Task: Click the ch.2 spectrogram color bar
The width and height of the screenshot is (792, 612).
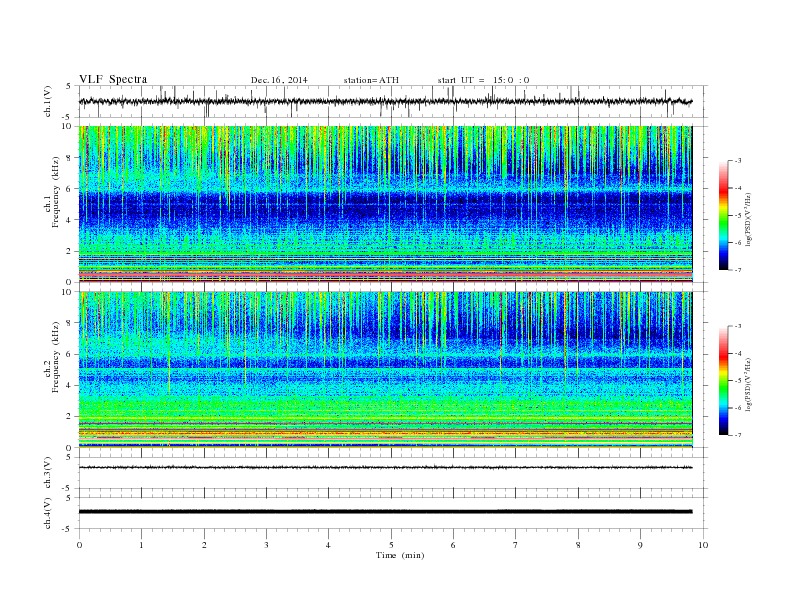Action: [723, 380]
